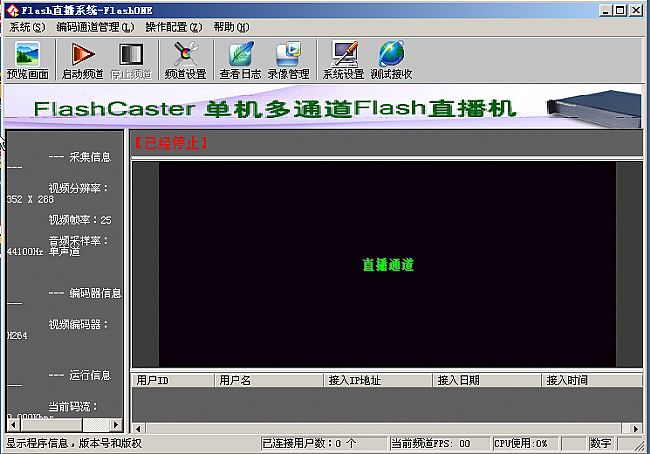Open the 帮助(H) menu
This screenshot has width=650, height=454.
coord(231,27)
